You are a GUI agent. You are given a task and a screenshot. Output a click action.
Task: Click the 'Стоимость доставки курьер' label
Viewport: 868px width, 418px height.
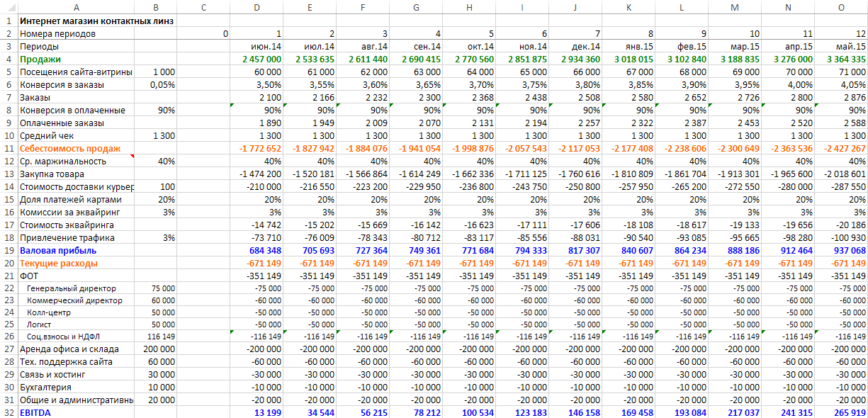(77, 186)
